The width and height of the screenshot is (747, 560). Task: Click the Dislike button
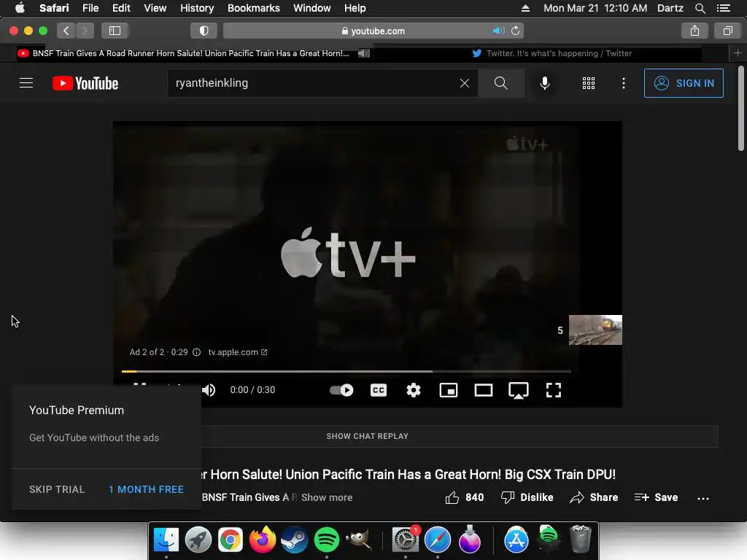coord(527,497)
